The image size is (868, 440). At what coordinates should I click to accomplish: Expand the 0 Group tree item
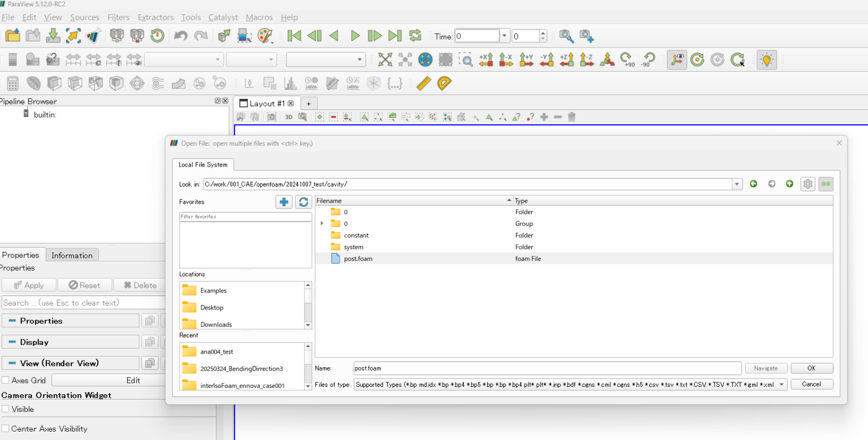coord(322,224)
